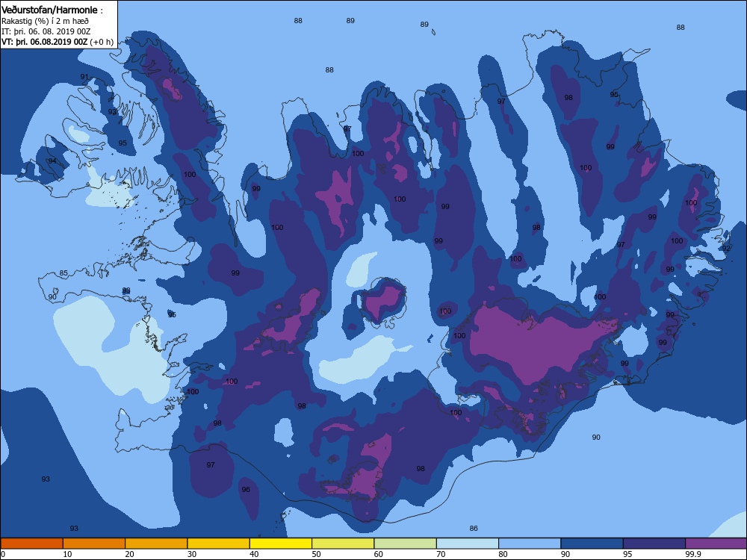
Task: Click the humidity value '86' on the map
Action: click(x=474, y=529)
